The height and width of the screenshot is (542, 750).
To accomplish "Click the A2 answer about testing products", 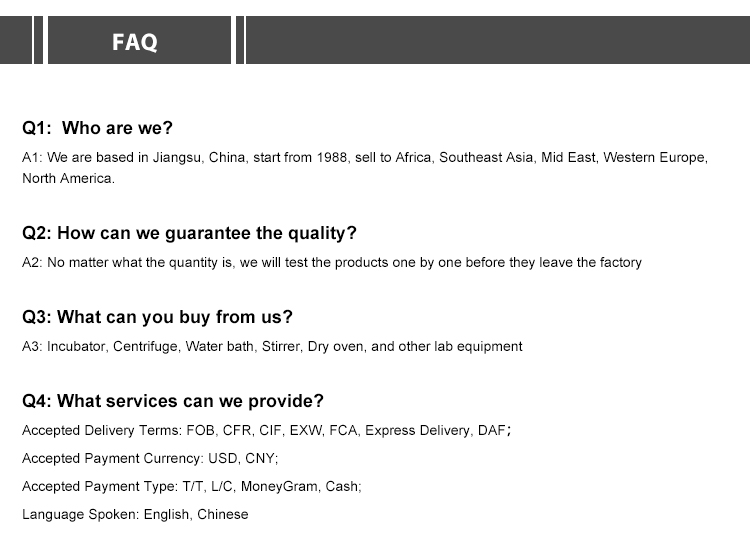I will pyautogui.click(x=332, y=263).
